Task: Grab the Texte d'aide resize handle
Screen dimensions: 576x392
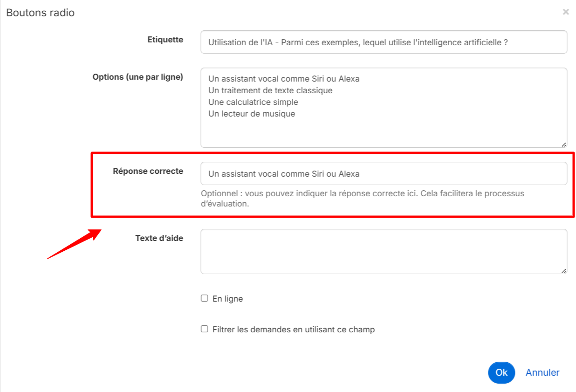Action: click(x=563, y=271)
